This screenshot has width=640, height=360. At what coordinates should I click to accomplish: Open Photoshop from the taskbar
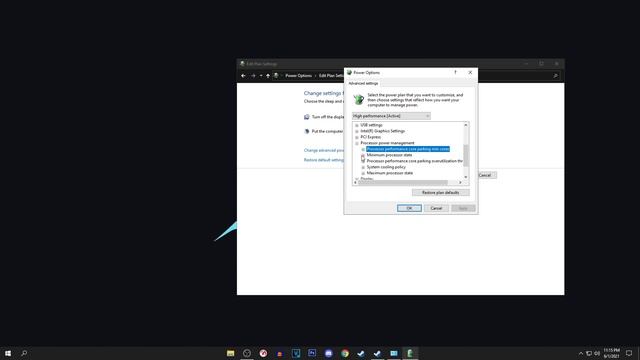pyautogui.click(x=312, y=353)
